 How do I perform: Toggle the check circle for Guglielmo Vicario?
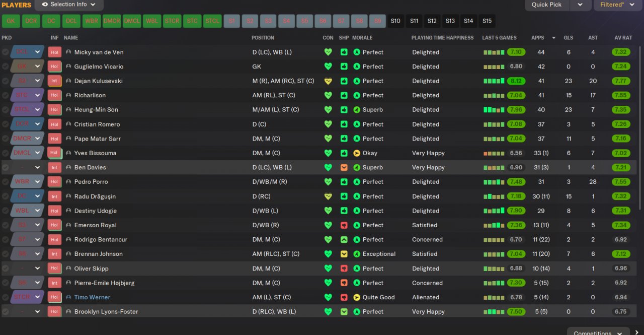[5, 66]
